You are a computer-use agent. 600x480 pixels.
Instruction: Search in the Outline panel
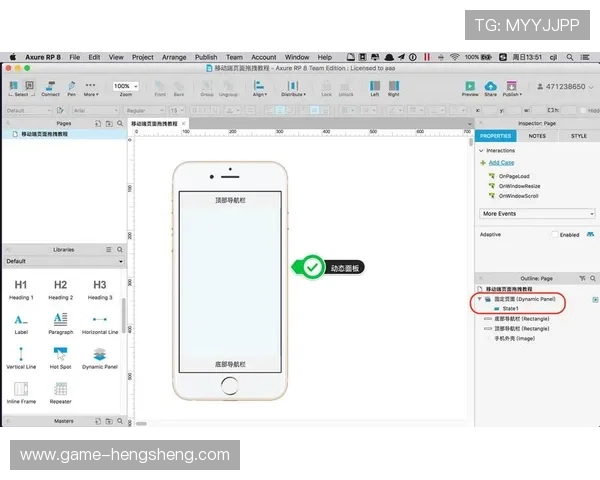tap(593, 278)
